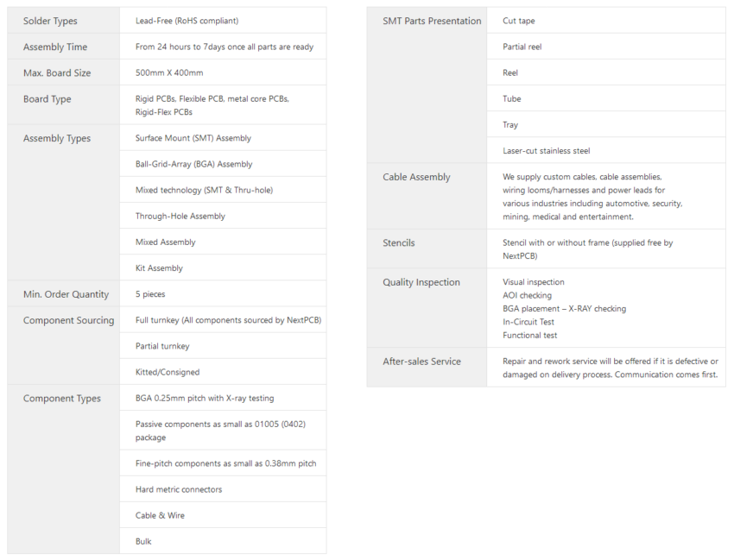
Task: Click the Through-Hole Assembly entry
Action: (x=180, y=216)
